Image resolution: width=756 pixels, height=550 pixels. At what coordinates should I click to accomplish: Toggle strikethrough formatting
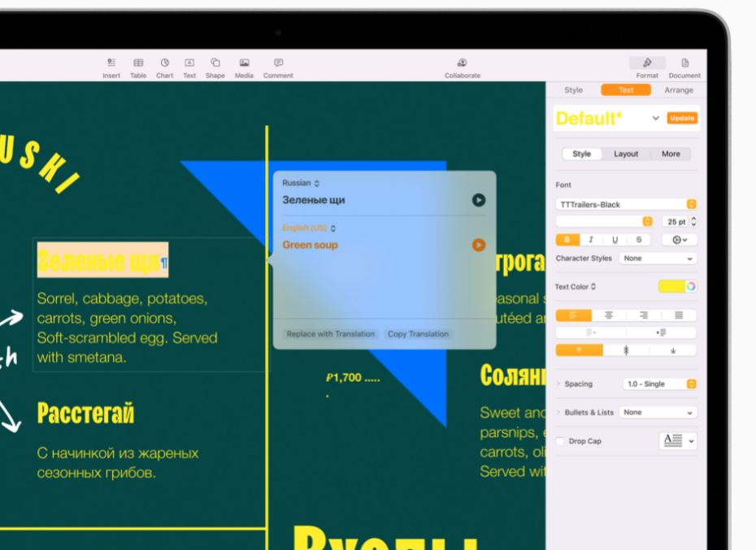(638, 240)
